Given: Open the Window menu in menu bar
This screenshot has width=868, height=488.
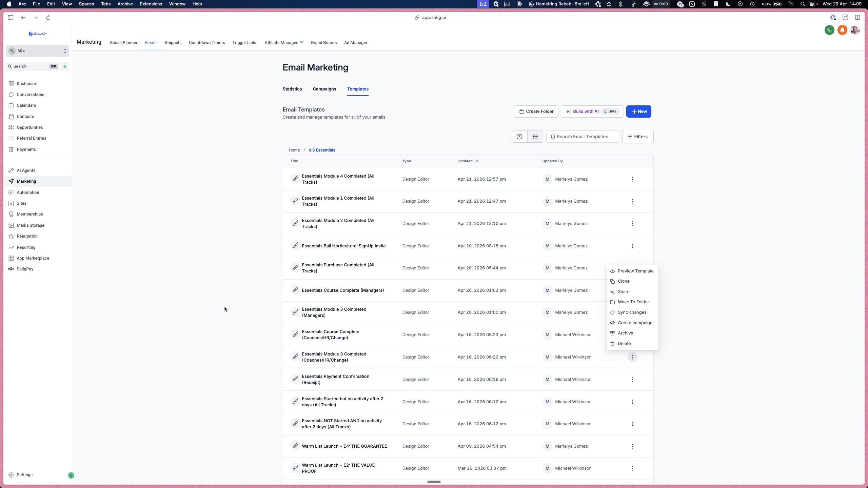Looking at the screenshot, I should click(177, 4).
